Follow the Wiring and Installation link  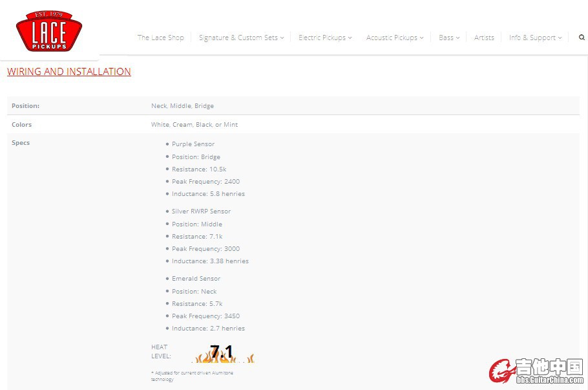(69, 71)
